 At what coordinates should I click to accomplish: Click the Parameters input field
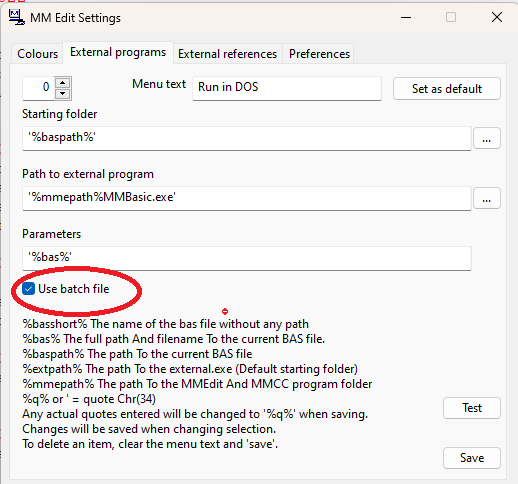click(247, 258)
